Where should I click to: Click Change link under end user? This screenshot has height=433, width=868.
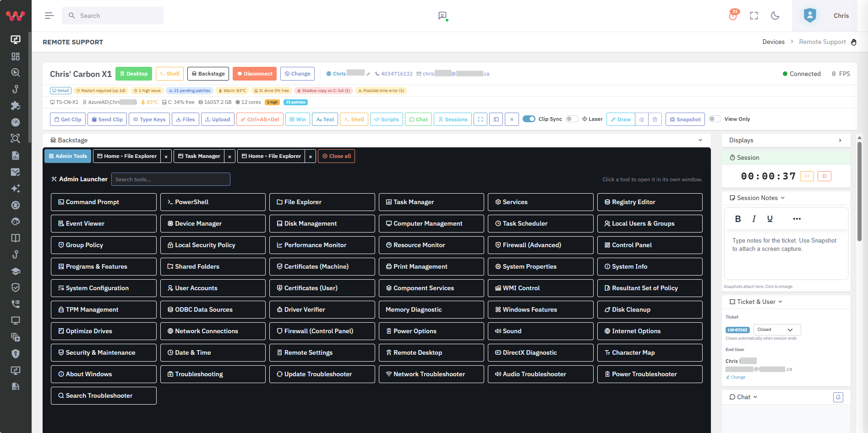(736, 378)
